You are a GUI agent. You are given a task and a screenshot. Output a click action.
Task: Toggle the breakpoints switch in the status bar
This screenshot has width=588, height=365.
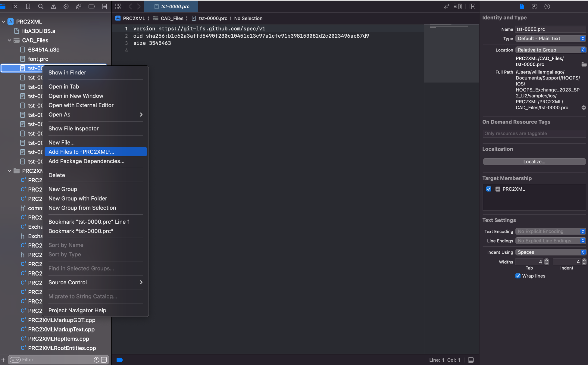coord(120,360)
